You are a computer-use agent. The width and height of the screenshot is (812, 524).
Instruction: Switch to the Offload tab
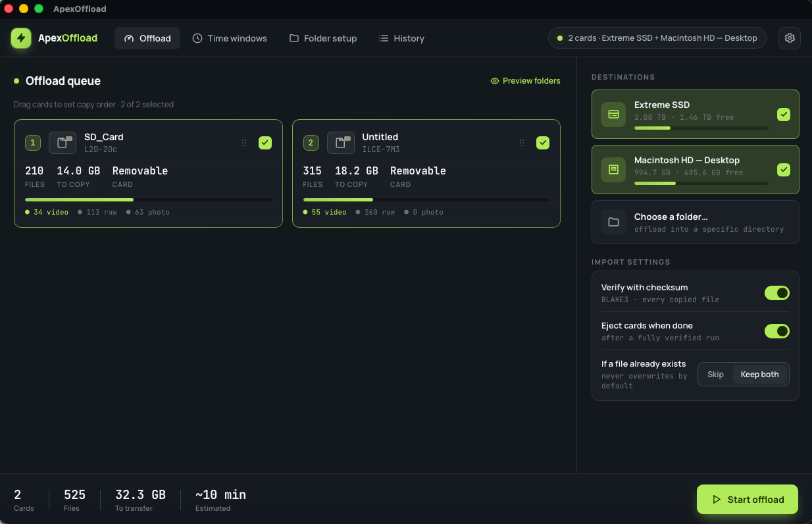coord(147,38)
